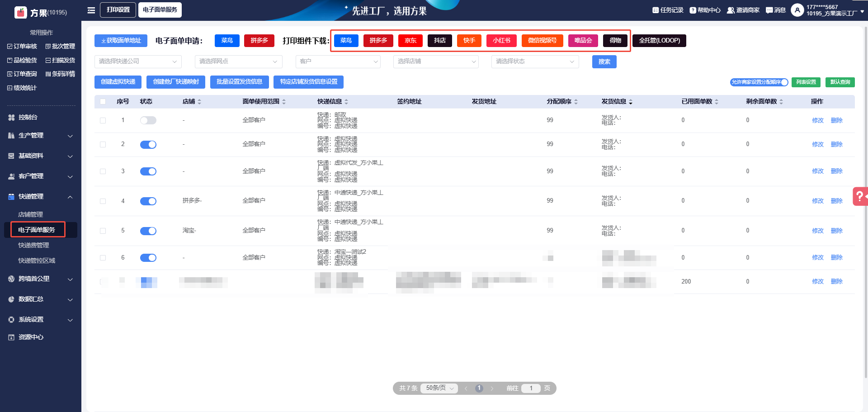Open the 客户 dropdown
This screenshot has width=868, height=412.
pyautogui.click(x=338, y=62)
